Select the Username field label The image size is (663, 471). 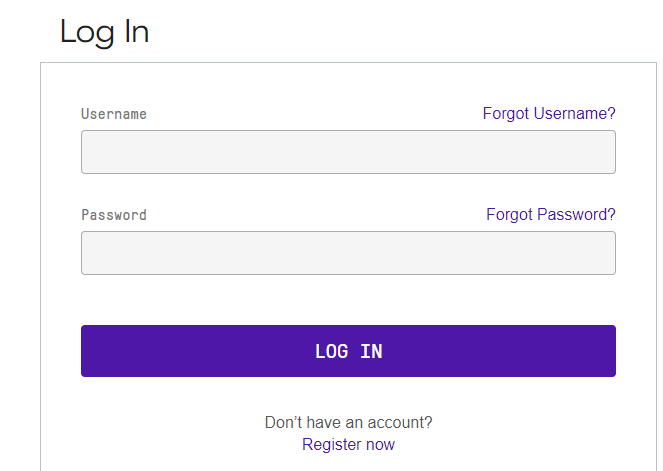click(114, 114)
